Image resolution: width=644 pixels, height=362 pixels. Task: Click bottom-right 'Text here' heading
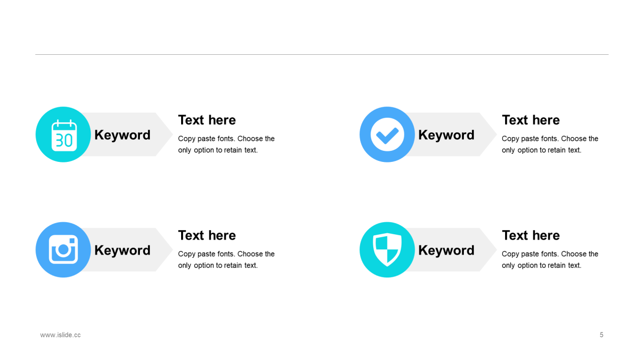tap(531, 235)
